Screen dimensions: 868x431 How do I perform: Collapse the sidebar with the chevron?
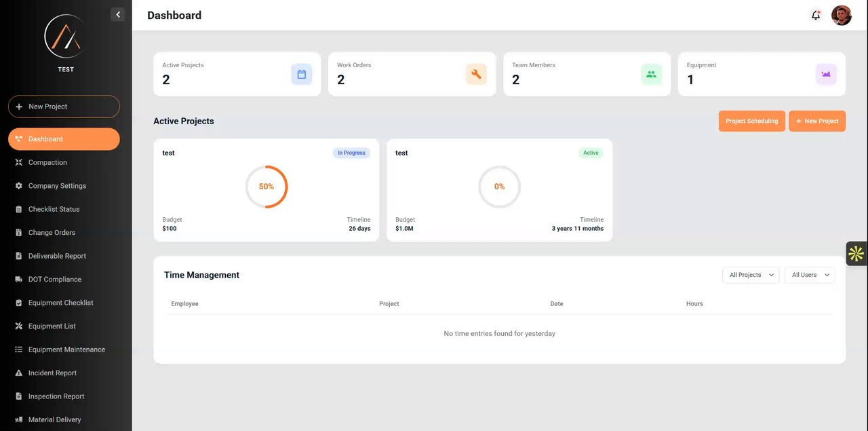(x=118, y=14)
